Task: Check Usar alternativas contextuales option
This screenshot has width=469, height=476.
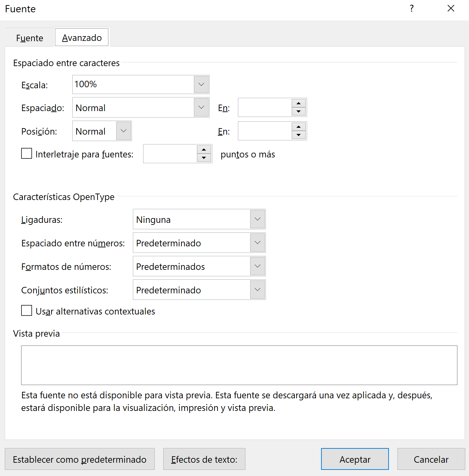Action: 27,311
